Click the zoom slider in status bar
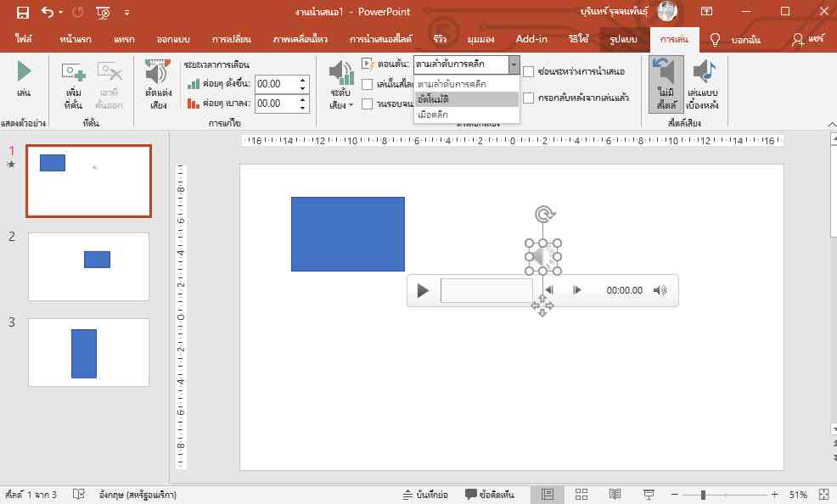The width and height of the screenshot is (837, 504). 703,494
